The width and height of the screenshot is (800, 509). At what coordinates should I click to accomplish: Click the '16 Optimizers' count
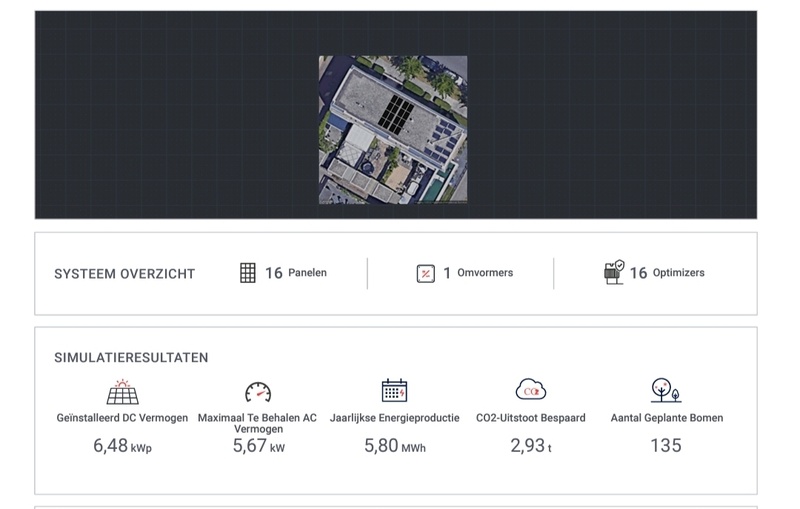point(667,273)
